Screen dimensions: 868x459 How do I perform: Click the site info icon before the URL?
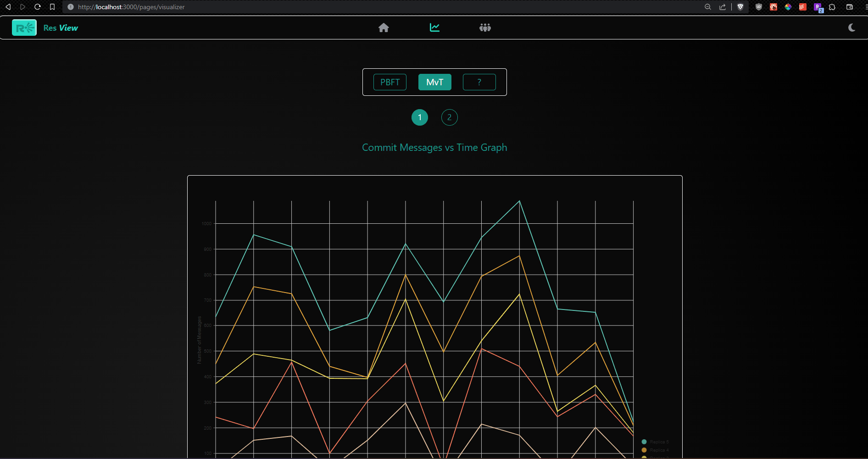pos(71,7)
